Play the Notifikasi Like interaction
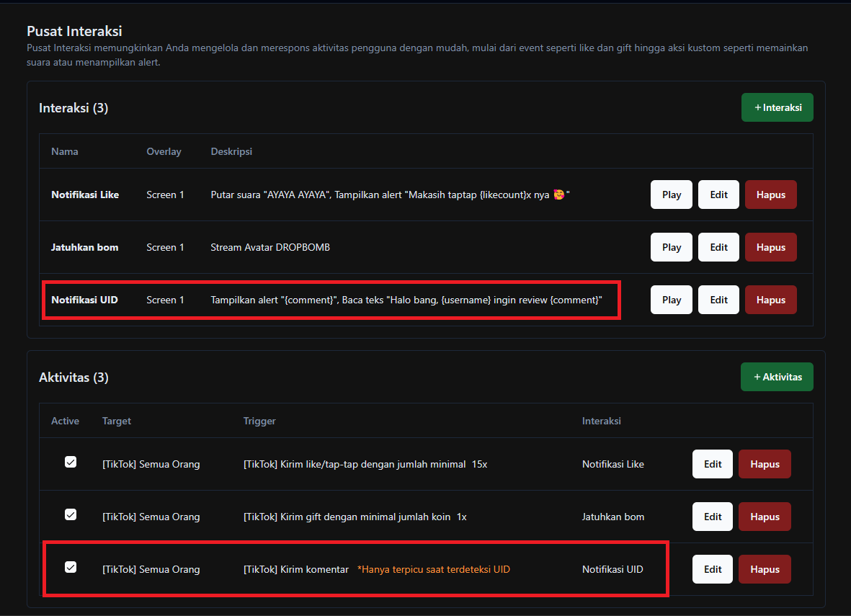Viewport: 851px width, 616px height. (x=671, y=195)
